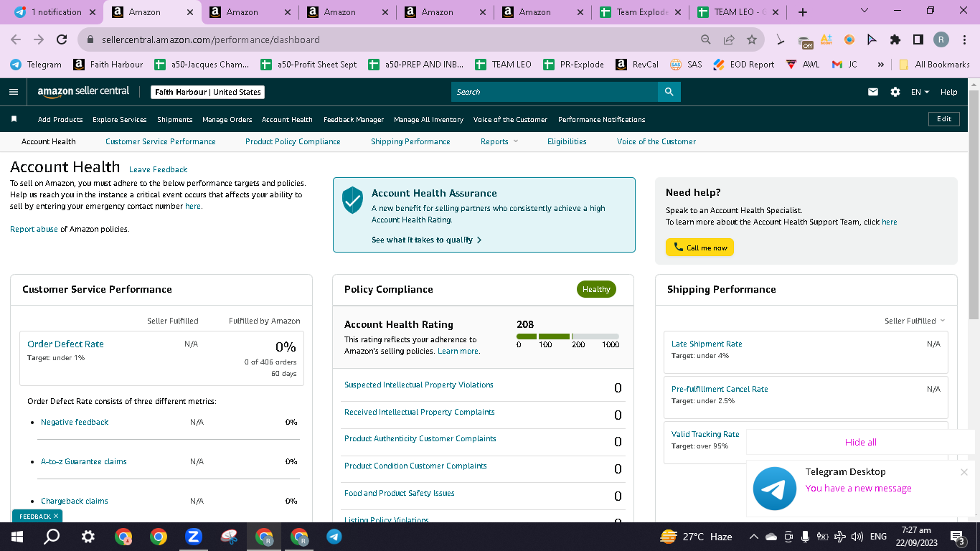Open the All Bookmarks folder
Screen dimensions: 980x551
pos(935,64)
